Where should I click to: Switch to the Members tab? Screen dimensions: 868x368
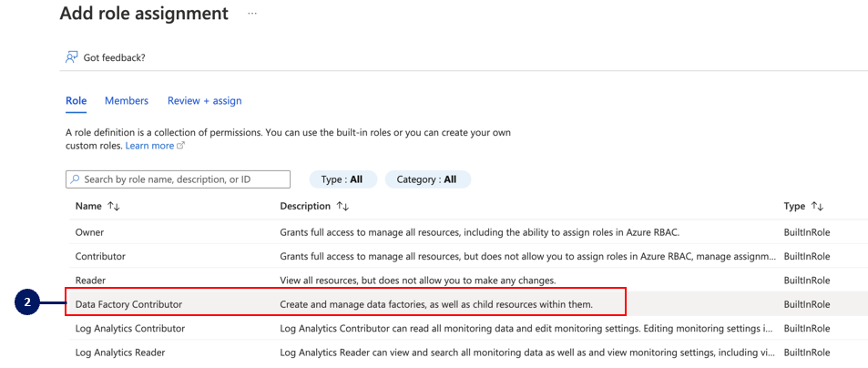[x=127, y=100]
